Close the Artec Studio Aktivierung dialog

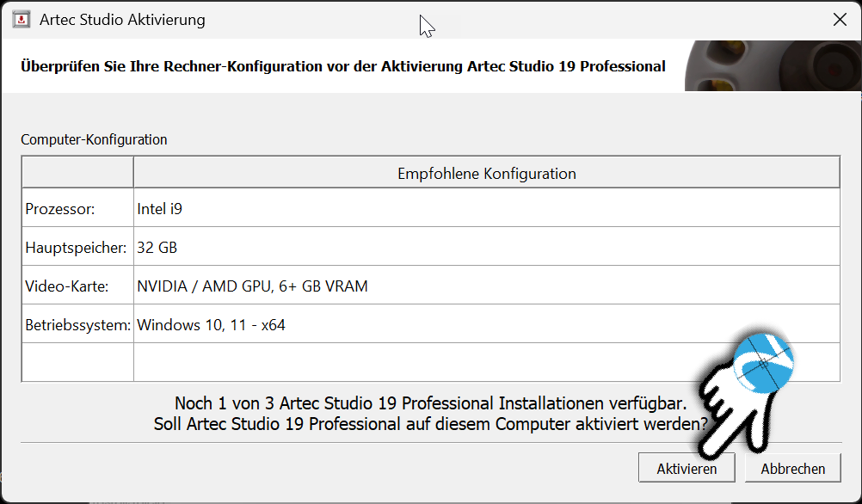point(840,20)
